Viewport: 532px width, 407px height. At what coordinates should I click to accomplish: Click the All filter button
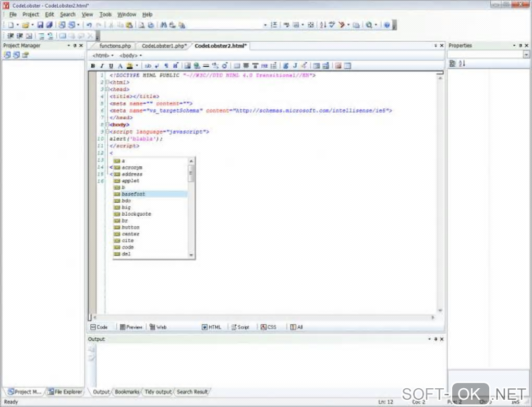point(297,327)
